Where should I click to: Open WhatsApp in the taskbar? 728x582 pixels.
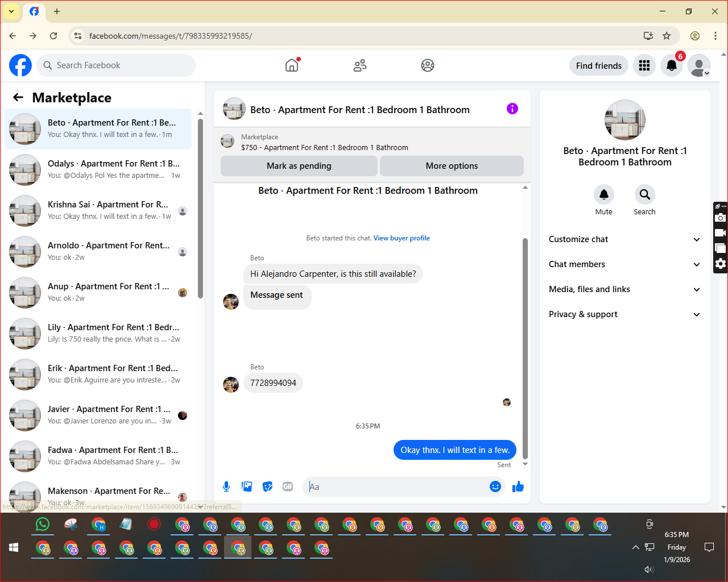pos(43,524)
